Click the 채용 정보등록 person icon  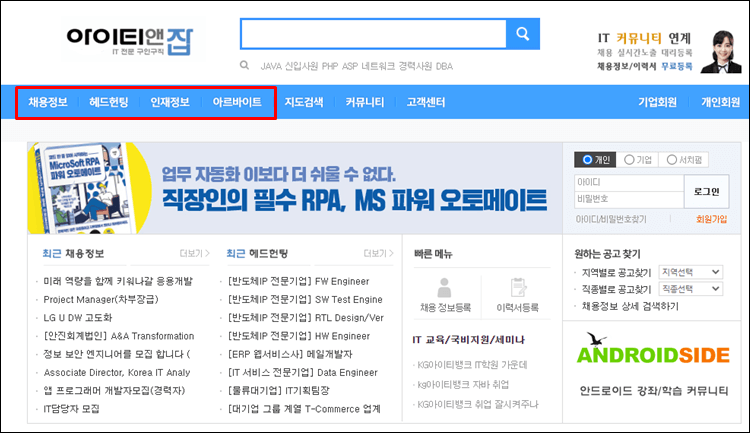(444, 288)
